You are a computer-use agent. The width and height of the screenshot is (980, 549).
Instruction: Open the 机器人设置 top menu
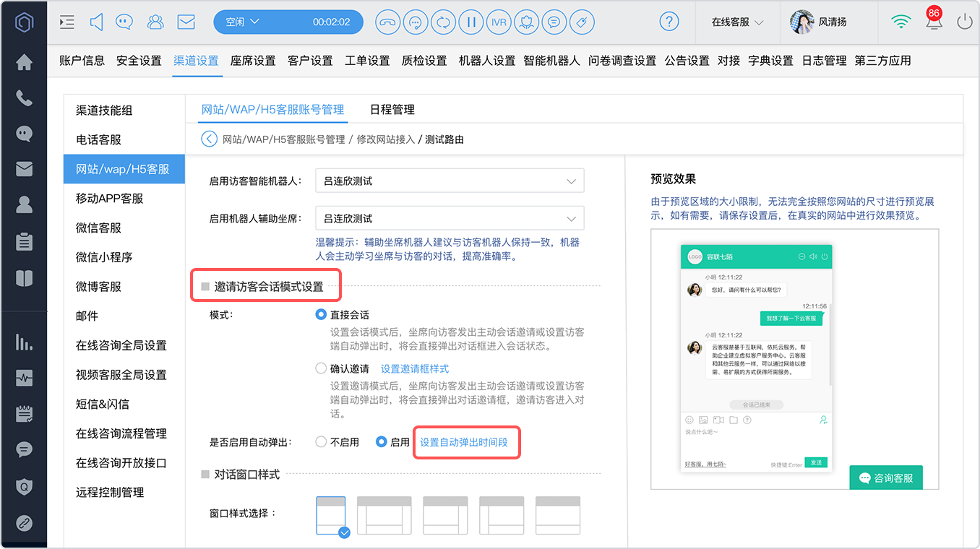pos(487,61)
